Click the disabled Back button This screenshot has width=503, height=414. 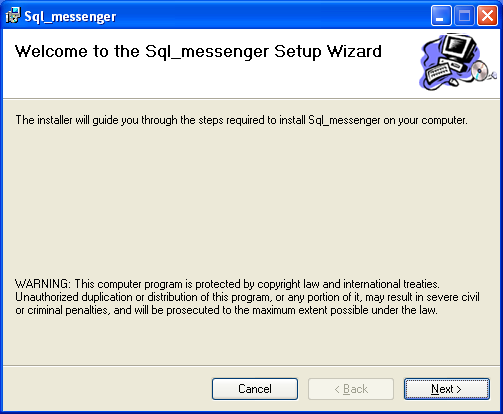351,389
